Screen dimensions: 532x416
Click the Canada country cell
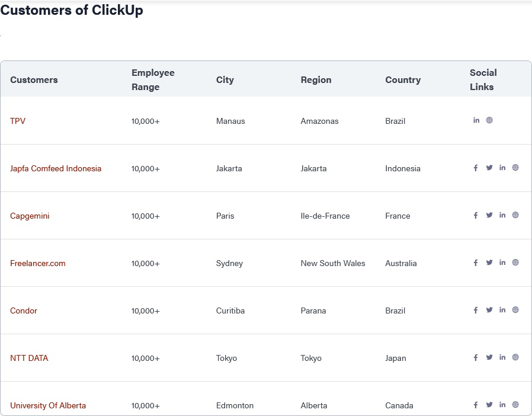click(399, 405)
